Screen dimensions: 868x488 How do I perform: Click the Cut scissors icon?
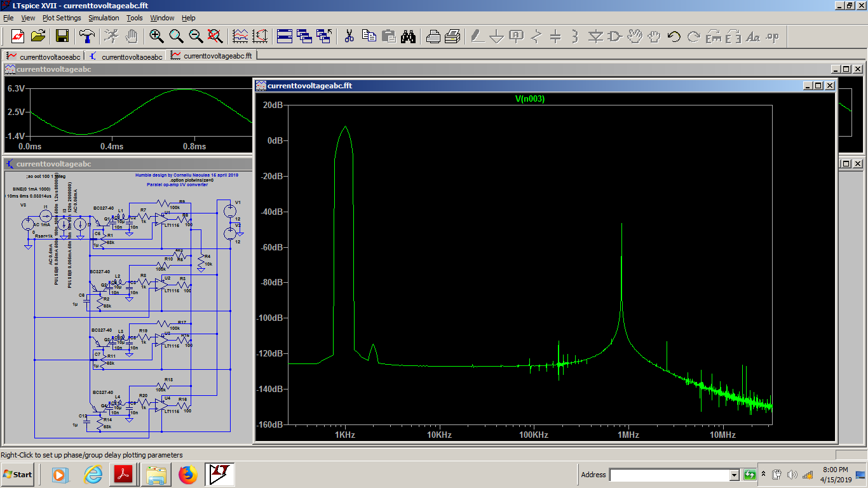(349, 36)
